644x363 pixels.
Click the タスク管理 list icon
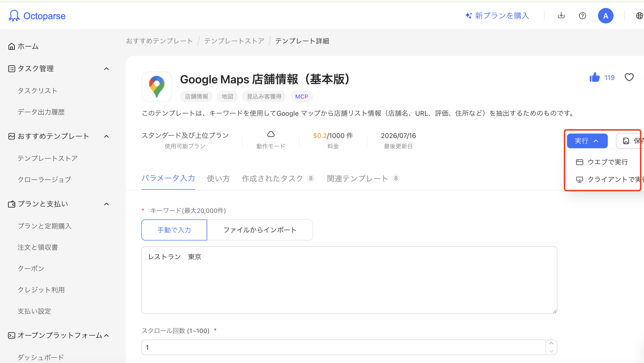click(12, 69)
